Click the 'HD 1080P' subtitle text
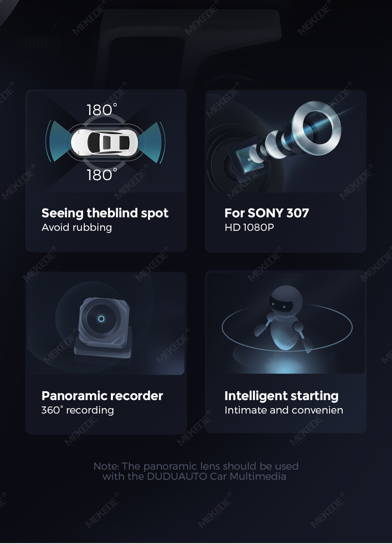Viewport: 392px width, 544px height. point(249,227)
